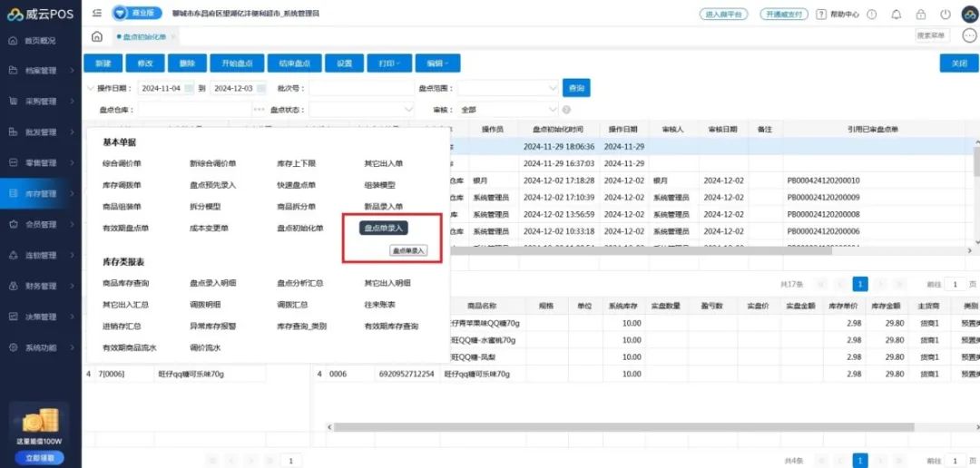Click the 帮助中心 help icon

pos(821,15)
